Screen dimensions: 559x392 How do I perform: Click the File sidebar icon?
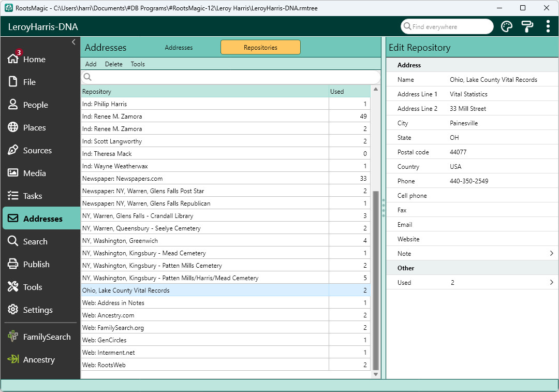tap(13, 82)
